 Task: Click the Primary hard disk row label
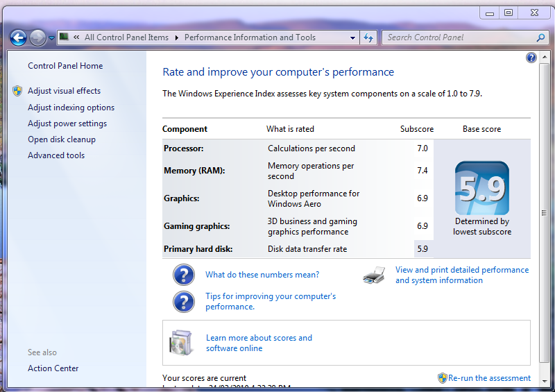(198, 249)
